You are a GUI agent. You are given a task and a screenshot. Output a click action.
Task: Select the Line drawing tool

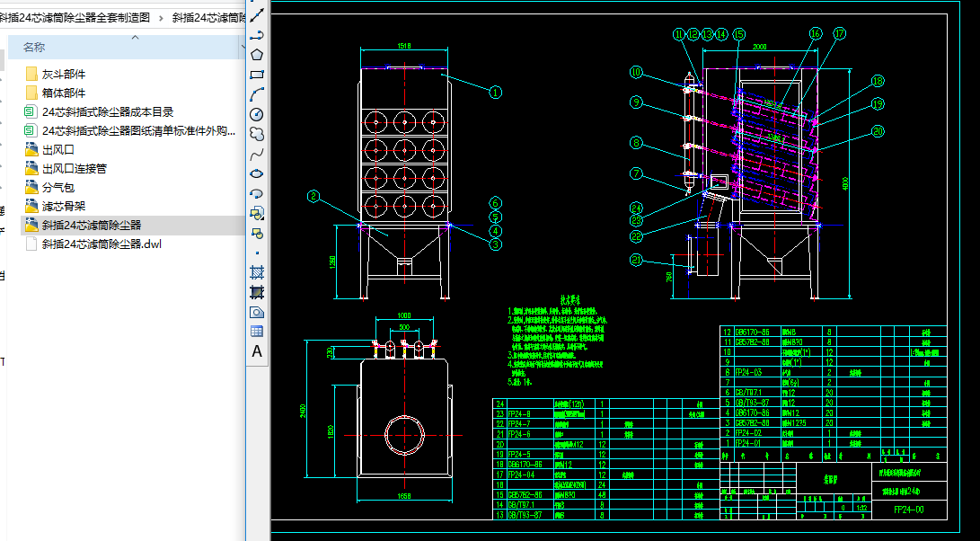tap(257, 14)
